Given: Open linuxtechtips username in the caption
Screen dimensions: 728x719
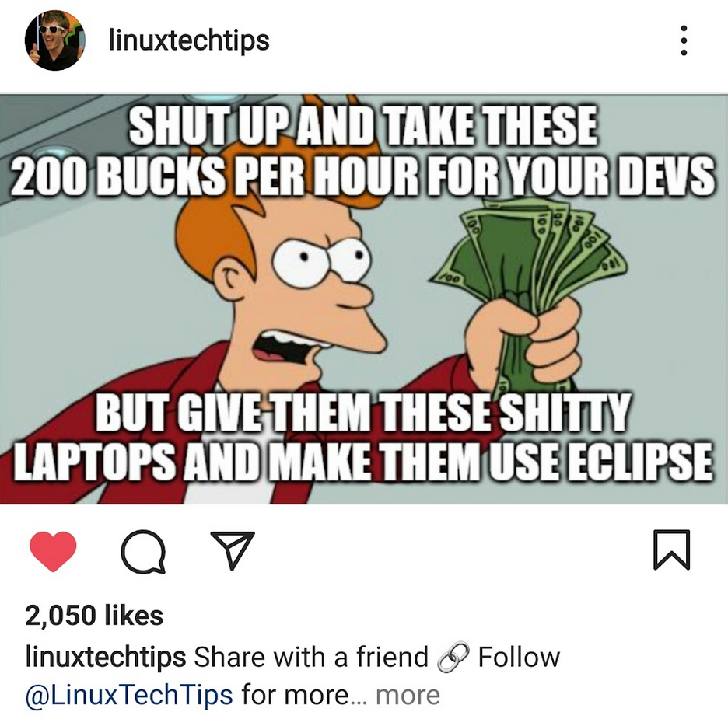Looking at the screenshot, I should point(106,657).
